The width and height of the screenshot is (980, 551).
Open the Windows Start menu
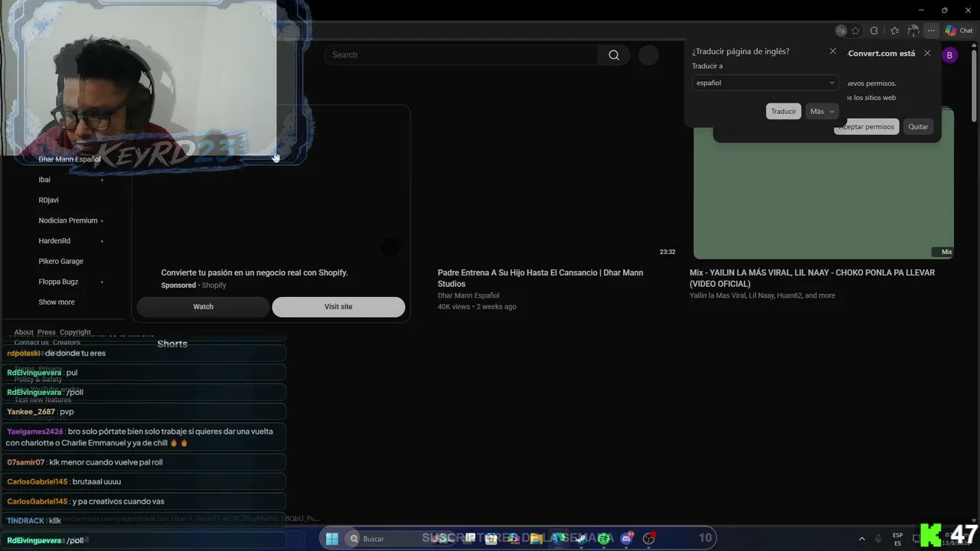(x=332, y=539)
